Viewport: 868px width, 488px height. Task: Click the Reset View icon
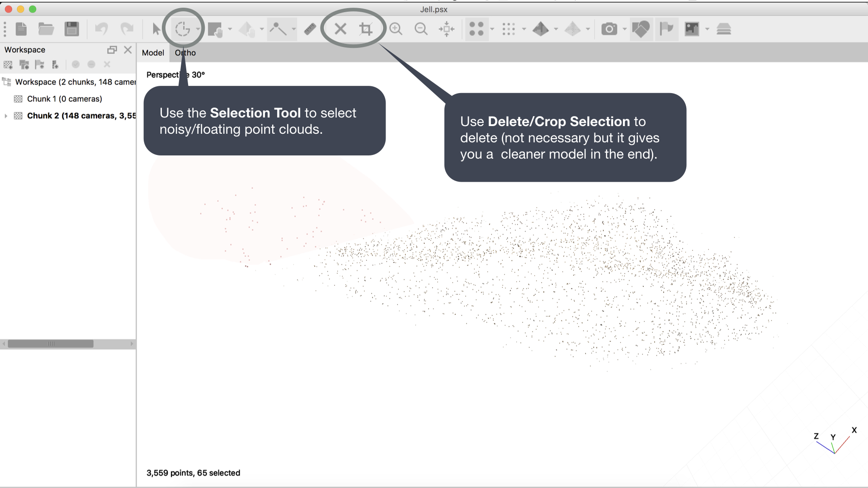click(446, 29)
